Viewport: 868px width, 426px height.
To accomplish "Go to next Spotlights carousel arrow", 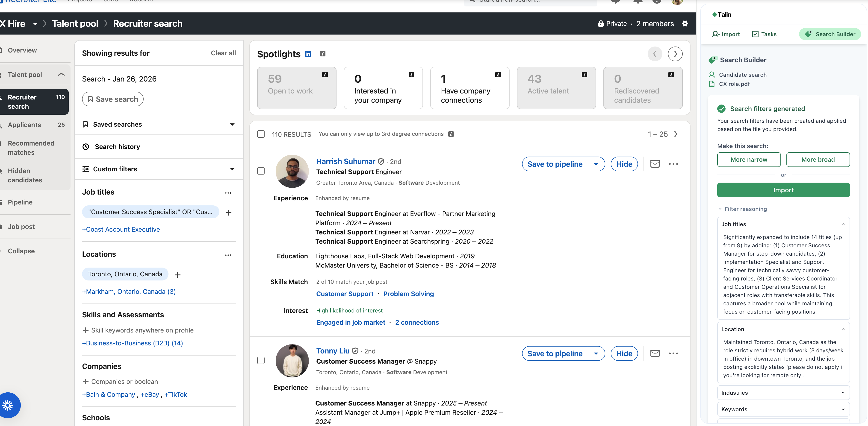I will 675,54.
